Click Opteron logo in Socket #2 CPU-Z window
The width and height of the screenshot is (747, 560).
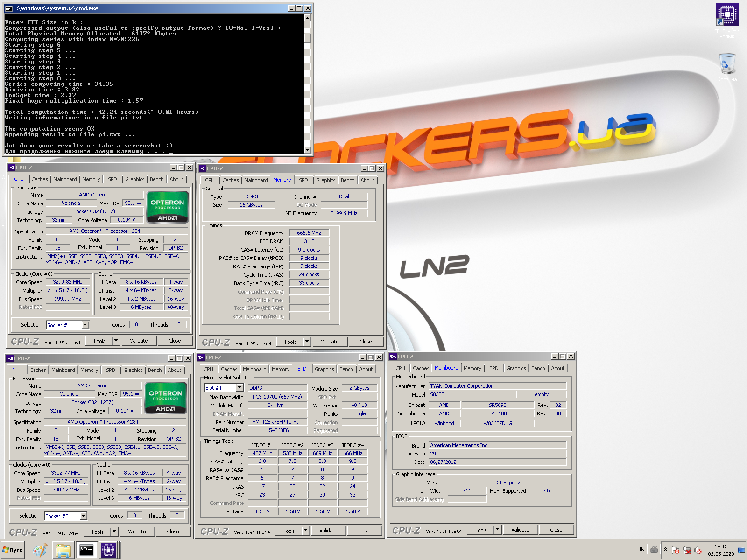click(166, 398)
